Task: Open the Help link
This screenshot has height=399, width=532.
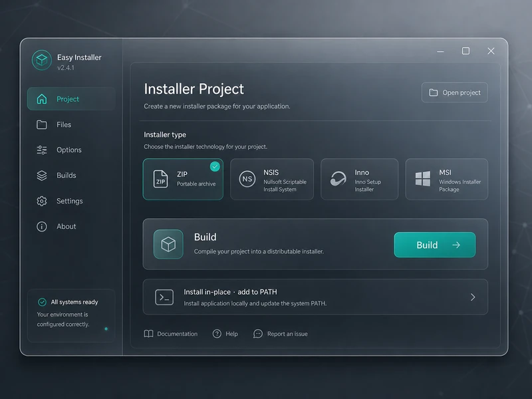Action: click(225, 334)
